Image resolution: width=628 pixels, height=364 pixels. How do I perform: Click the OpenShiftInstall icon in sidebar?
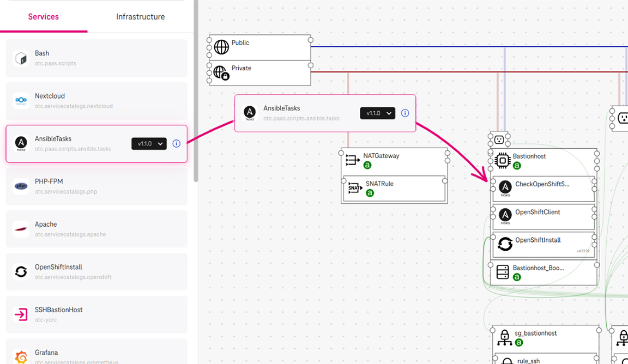point(21,271)
